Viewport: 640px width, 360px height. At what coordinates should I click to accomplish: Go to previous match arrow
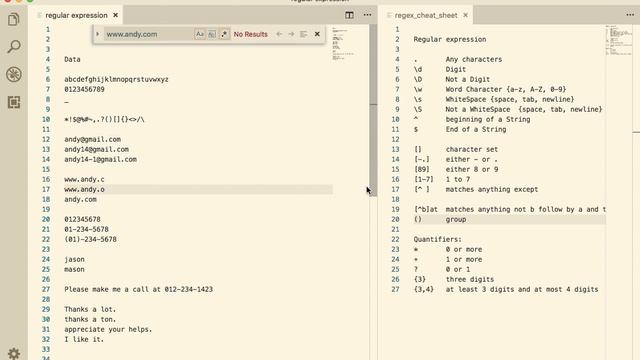[x=279, y=34]
